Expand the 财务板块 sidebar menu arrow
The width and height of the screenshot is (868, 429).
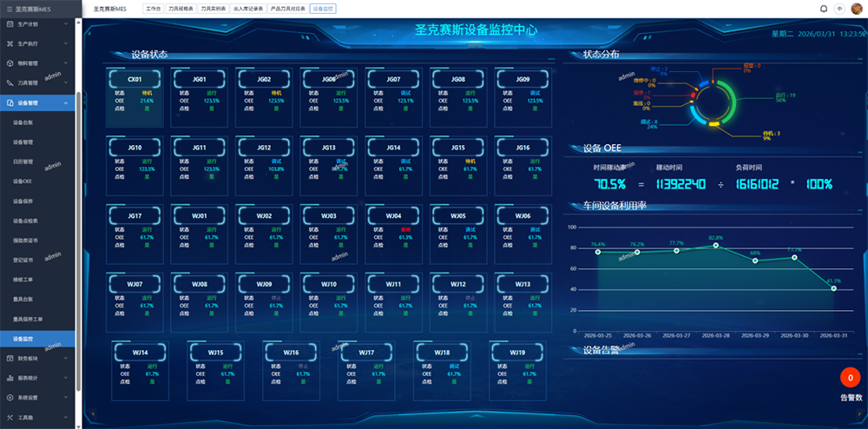tap(68, 358)
